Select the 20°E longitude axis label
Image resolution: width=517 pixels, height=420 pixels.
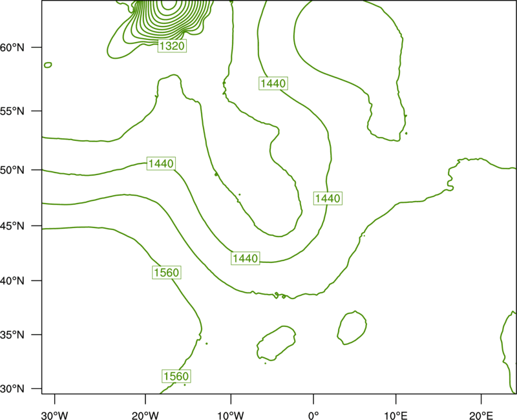(481, 415)
